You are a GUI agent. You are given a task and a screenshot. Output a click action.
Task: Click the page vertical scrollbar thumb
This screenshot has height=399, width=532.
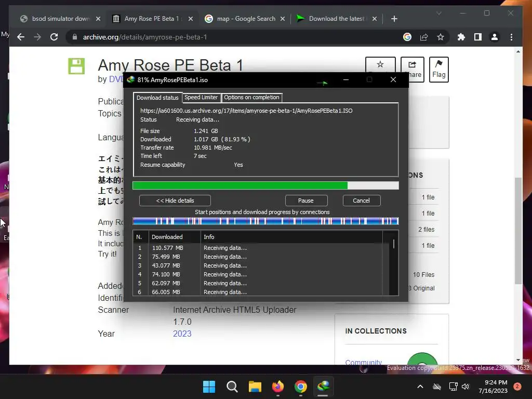(518, 231)
